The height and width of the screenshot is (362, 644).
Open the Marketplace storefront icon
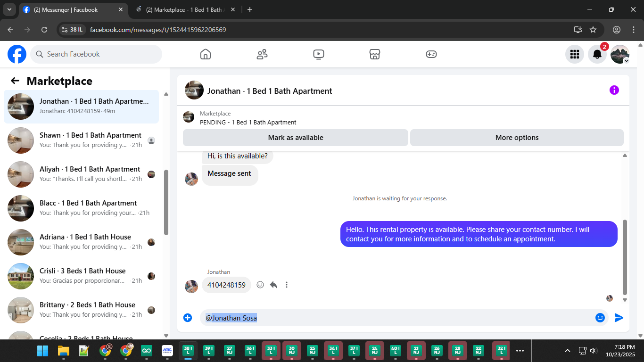(x=375, y=54)
